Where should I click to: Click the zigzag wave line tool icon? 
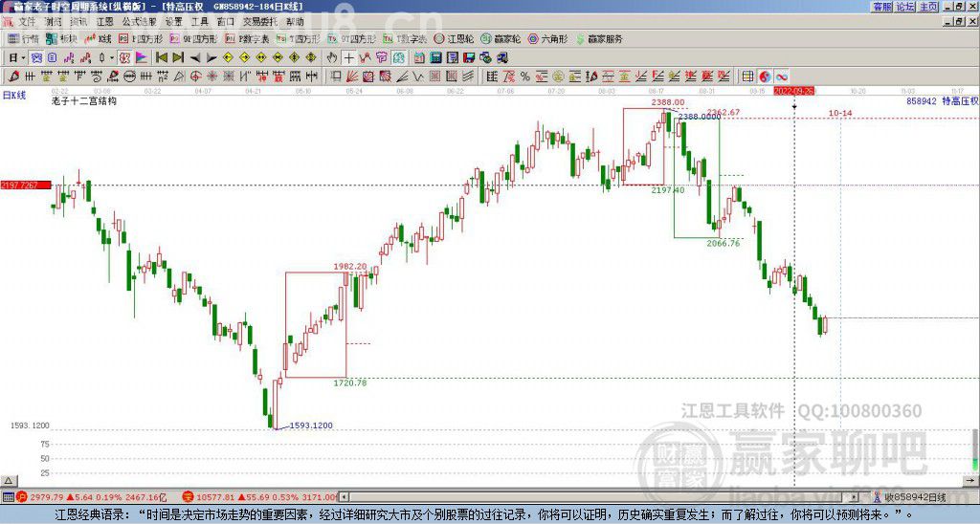tap(365, 57)
